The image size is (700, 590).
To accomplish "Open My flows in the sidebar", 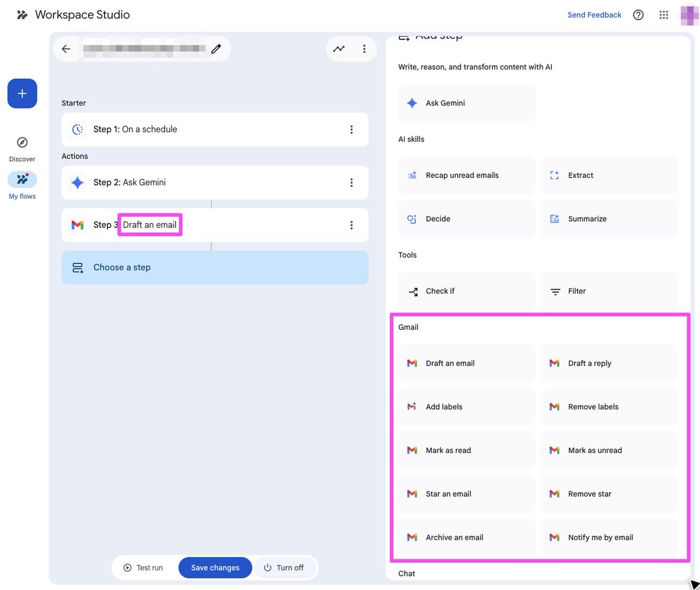I will 22,186.
